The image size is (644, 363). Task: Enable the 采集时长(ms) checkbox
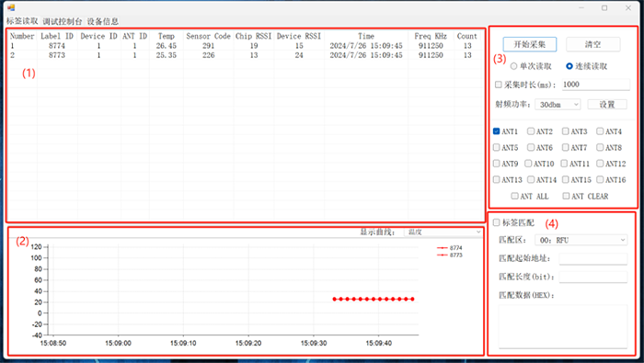(499, 85)
